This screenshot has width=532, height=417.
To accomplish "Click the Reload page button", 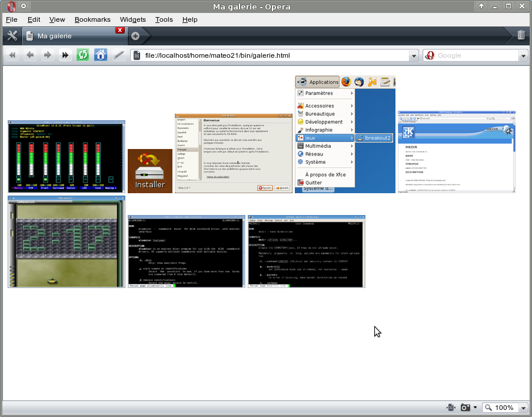I will coord(83,55).
